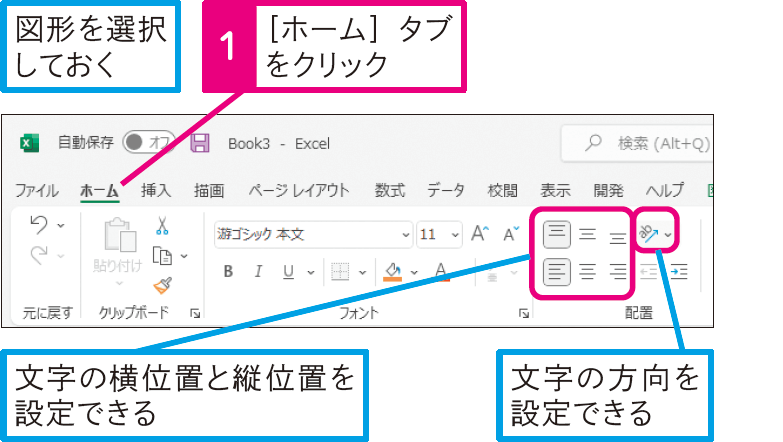
Task: Click the Increase Indent icon
Action: click(679, 272)
